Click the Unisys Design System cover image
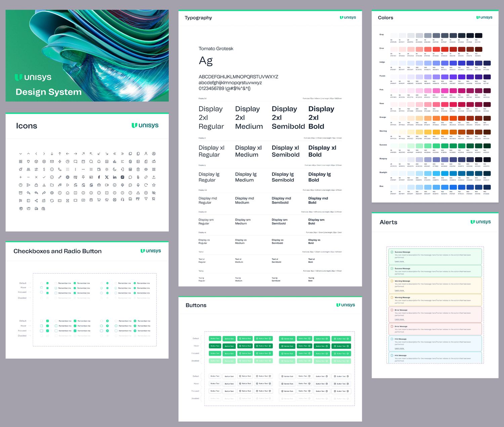Viewport: 504px width, 427px height. click(x=87, y=55)
